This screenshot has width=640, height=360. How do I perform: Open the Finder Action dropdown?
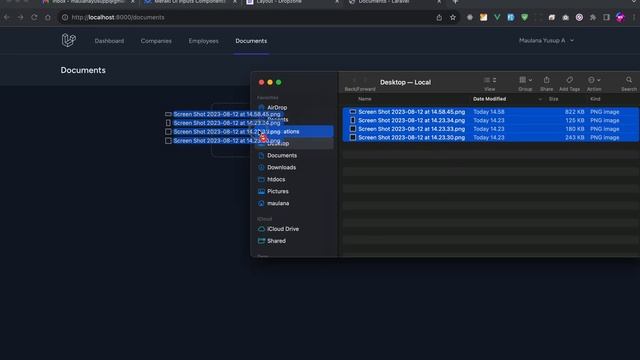pyautogui.click(x=594, y=80)
